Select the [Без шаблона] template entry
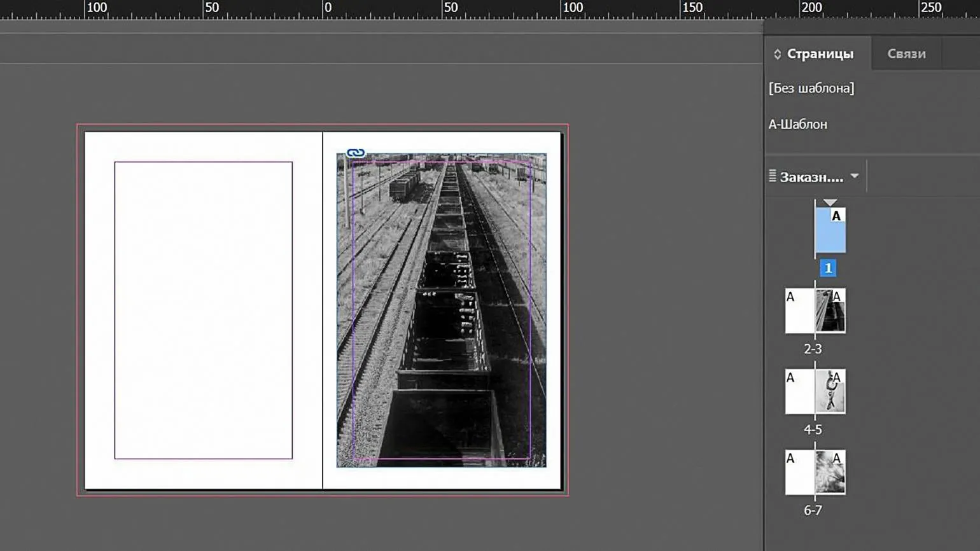Screen dimensions: 980x551 tap(811, 88)
